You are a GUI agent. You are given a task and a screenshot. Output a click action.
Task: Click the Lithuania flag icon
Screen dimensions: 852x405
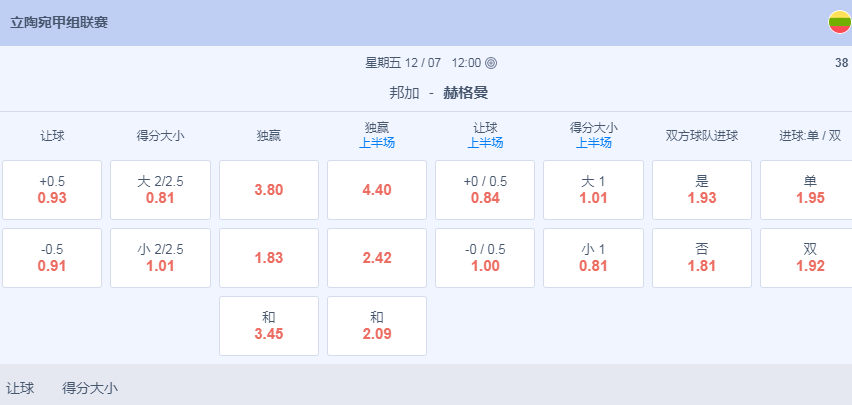(x=839, y=22)
